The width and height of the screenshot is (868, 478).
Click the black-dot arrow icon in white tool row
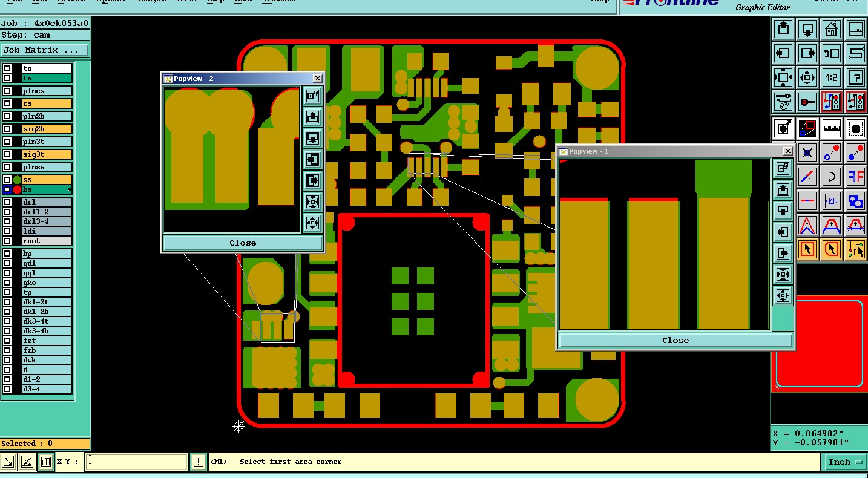pos(783,128)
